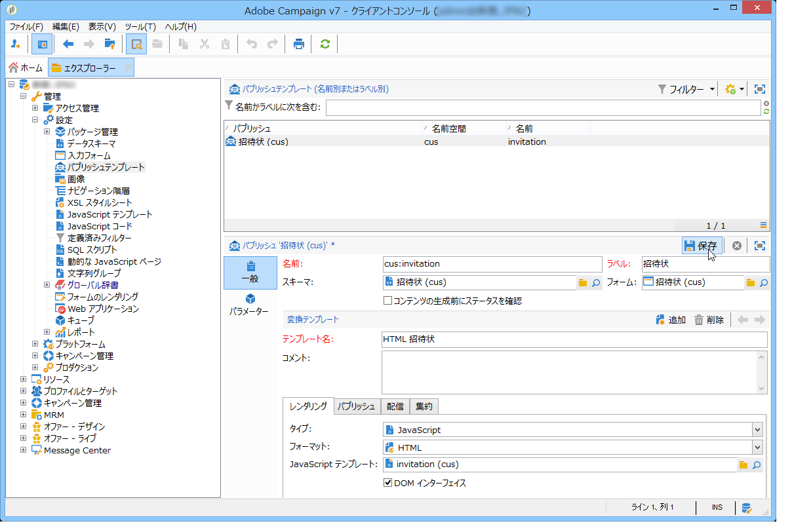Viewport: 792px width, 532px height.
Task: Select the 招待状 (cus) row in list
Action: coord(496,142)
